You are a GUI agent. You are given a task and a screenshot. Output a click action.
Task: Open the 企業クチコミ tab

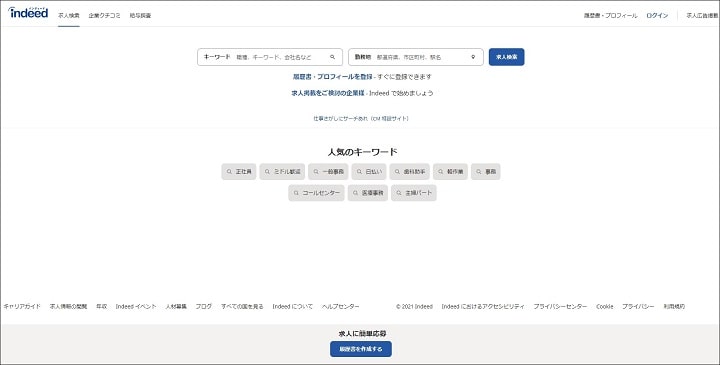coord(104,16)
